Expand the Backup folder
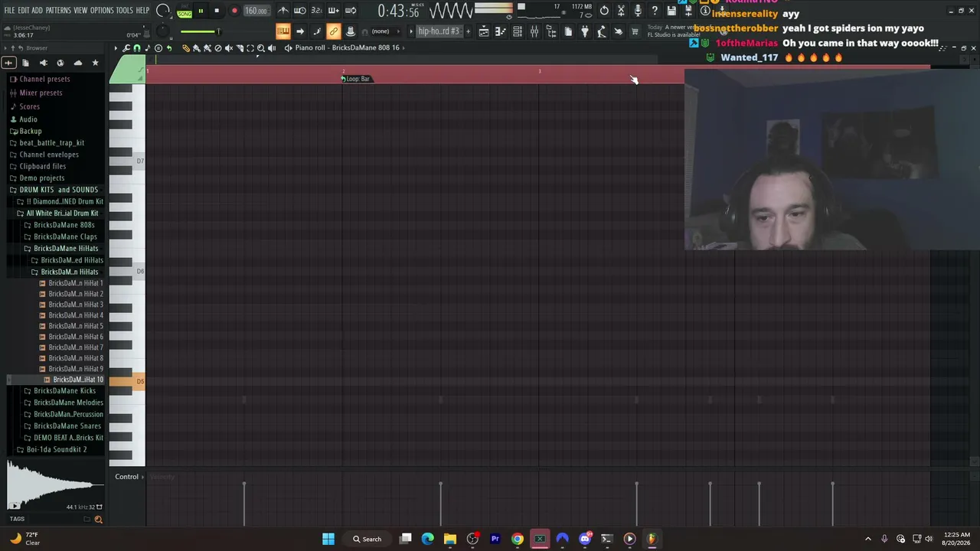The image size is (980, 551). (30, 131)
